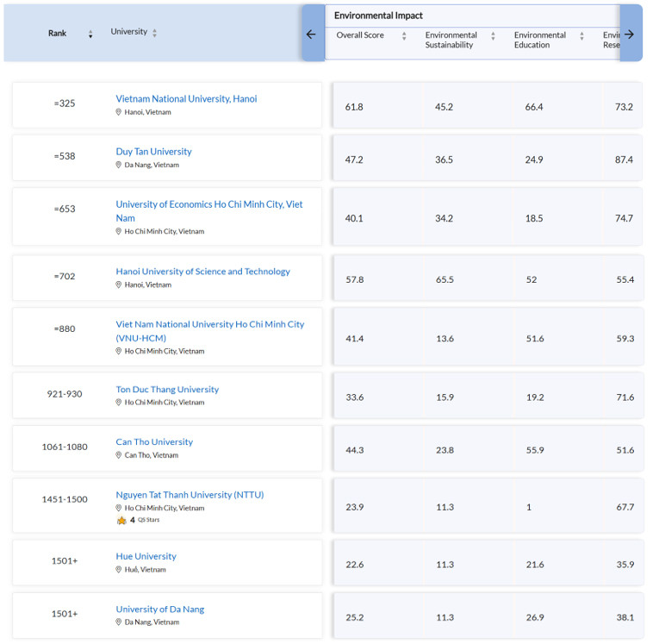
Task: Open University of Da Nang link
Action: click(x=159, y=610)
